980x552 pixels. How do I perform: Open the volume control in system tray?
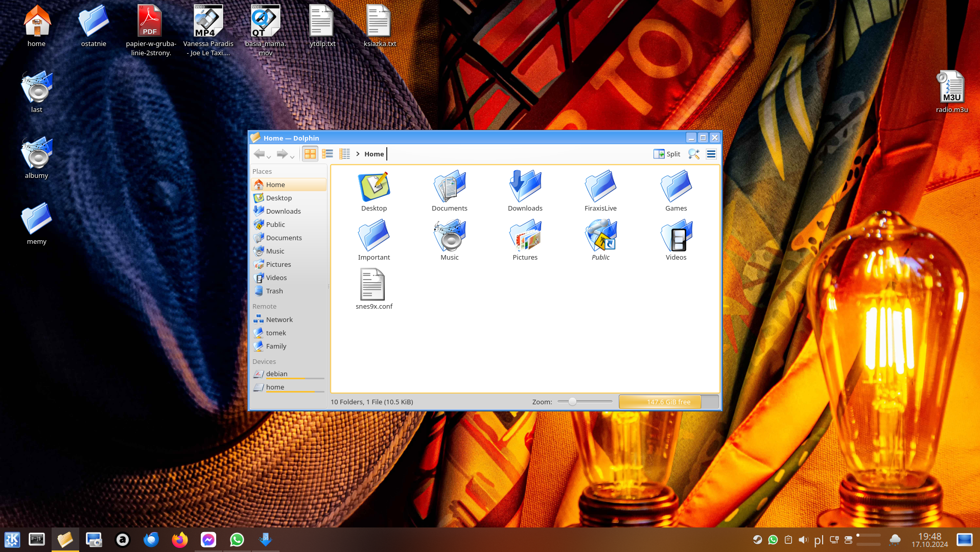coord(803,540)
